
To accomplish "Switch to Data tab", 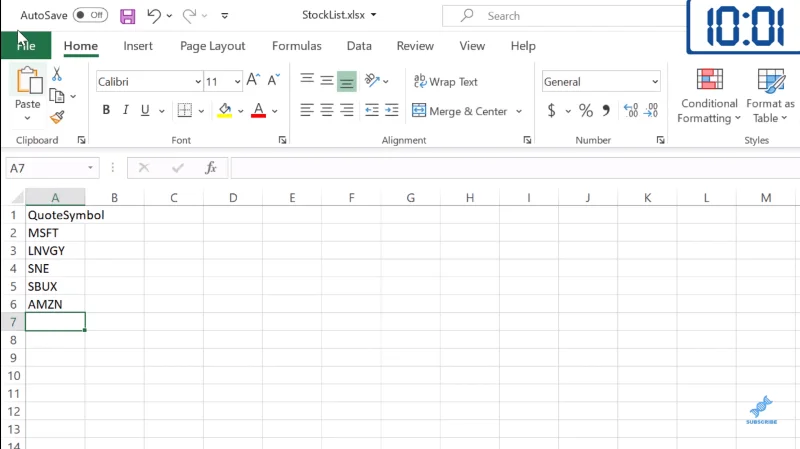I will coord(359,45).
